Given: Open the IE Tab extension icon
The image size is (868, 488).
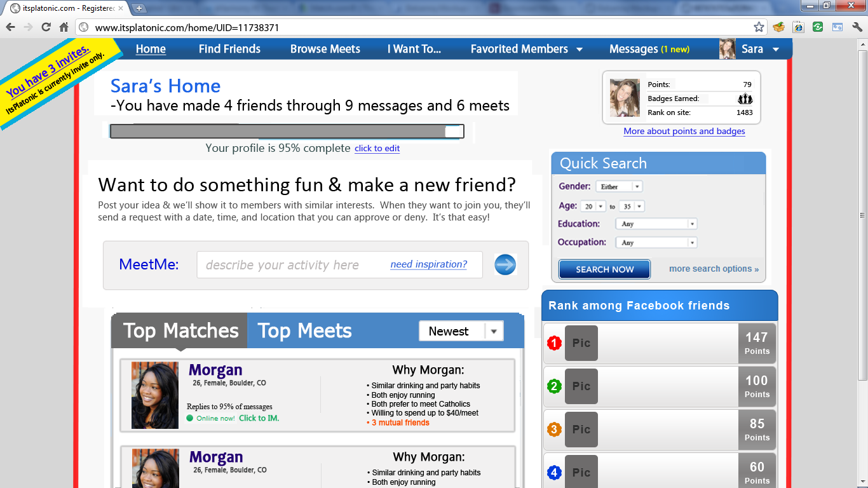Looking at the screenshot, I should (x=799, y=27).
